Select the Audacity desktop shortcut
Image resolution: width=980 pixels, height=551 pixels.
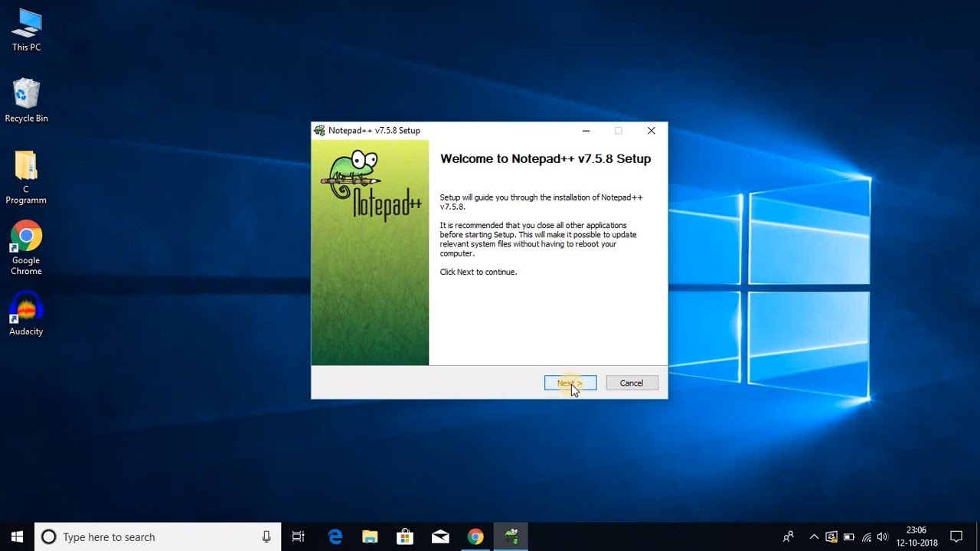pos(26,314)
